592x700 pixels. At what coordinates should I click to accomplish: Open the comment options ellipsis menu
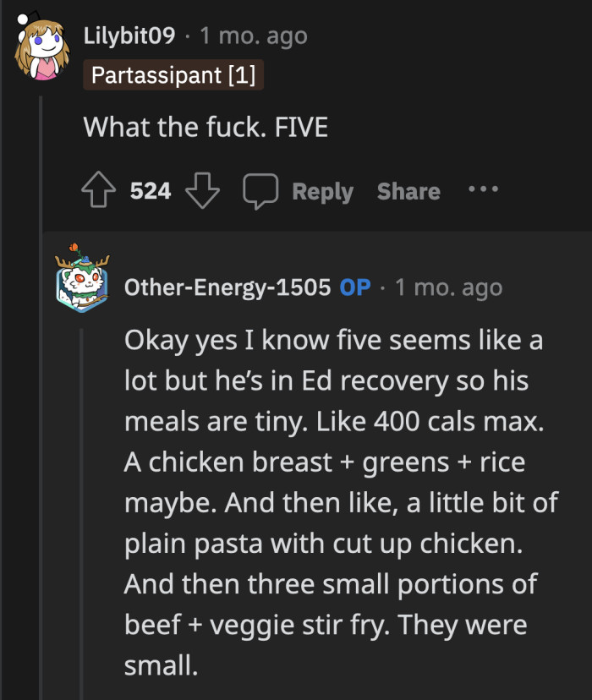482,190
